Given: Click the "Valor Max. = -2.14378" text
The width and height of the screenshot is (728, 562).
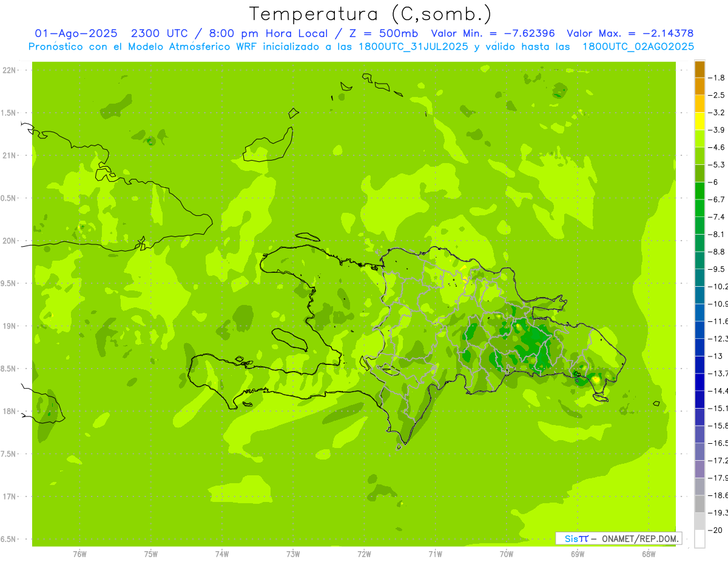Looking at the screenshot, I should pos(630,33).
